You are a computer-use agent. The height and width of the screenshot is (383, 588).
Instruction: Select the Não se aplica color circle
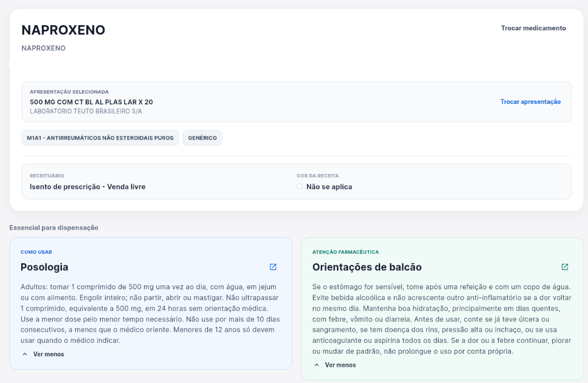click(x=299, y=187)
